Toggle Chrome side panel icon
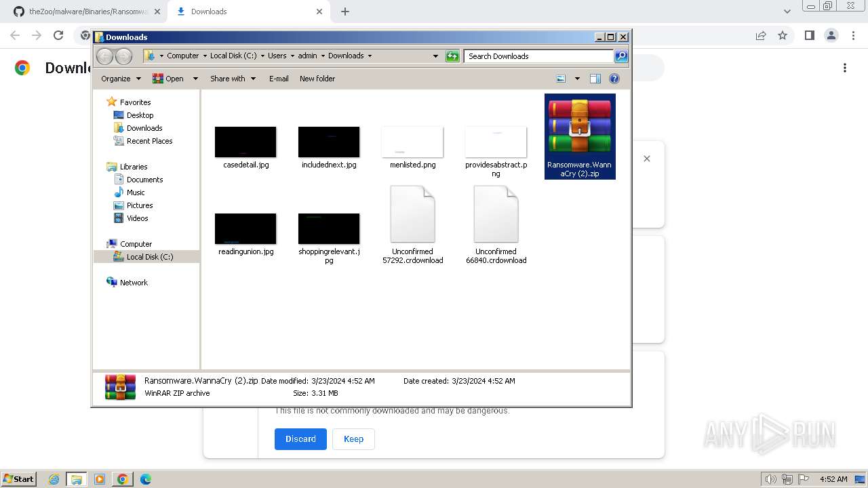The width and height of the screenshot is (868, 488). click(809, 35)
